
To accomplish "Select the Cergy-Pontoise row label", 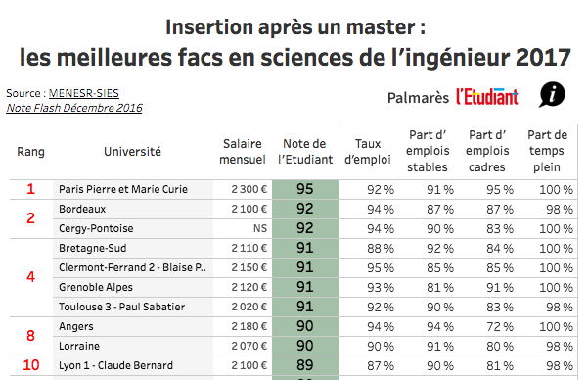I will click(96, 228).
